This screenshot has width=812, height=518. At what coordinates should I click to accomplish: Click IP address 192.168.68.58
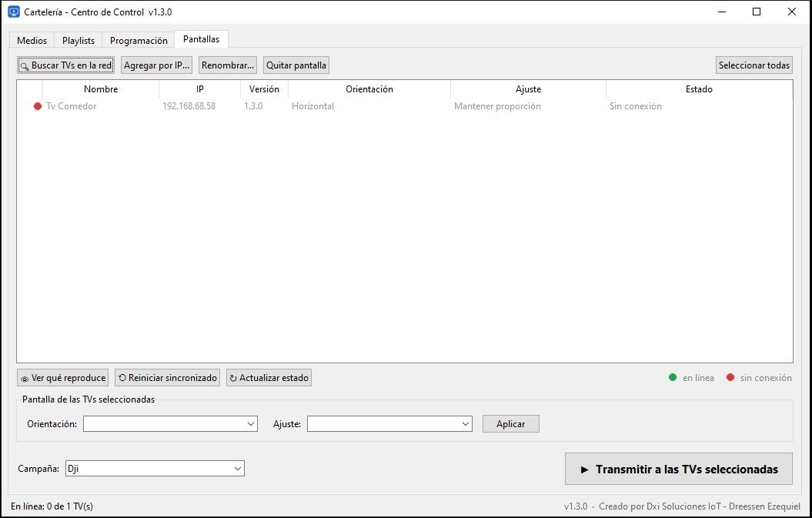click(x=189, y=106)
